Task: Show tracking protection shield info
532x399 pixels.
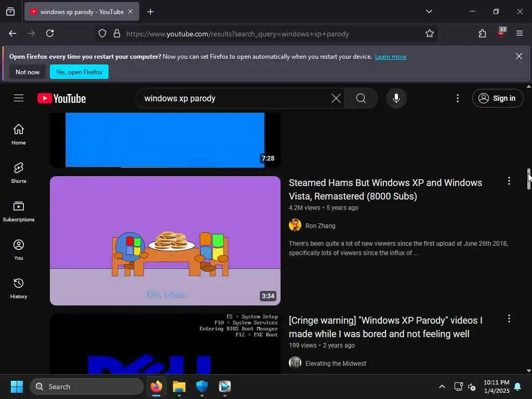Action: 102,34
